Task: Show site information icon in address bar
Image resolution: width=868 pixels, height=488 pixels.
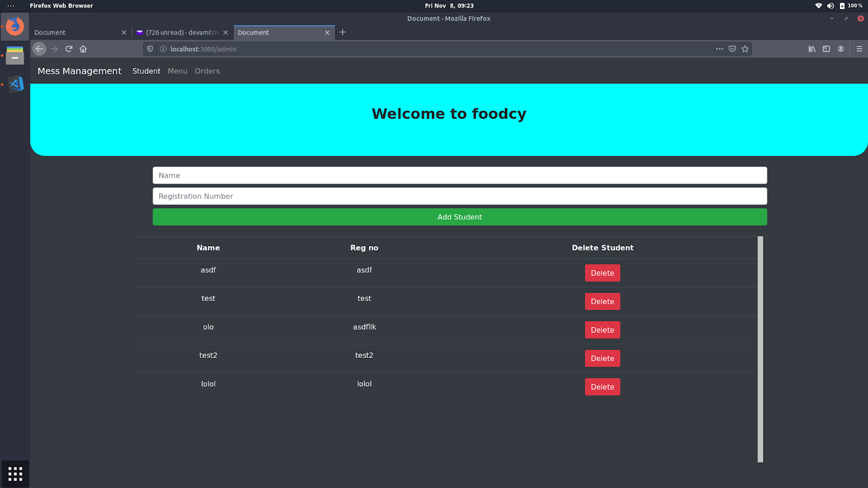Action: point(163,49)
